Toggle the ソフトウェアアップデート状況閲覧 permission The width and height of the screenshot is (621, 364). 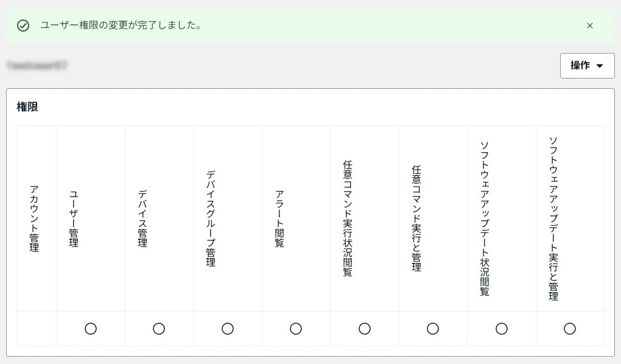tap(501, 329)
